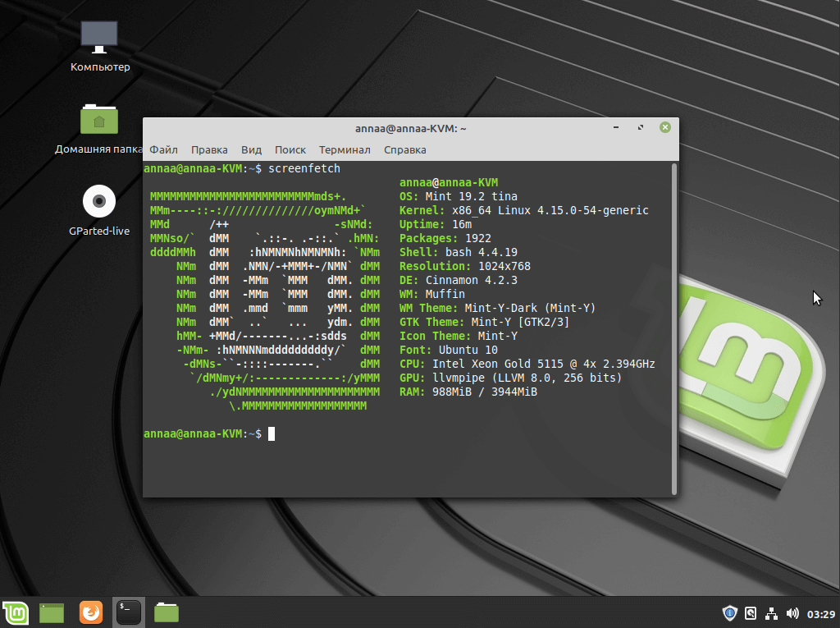This screenshot has width=840, height=628.
Task: Click the Uptime: 16m line
Action: click(x=436, y=224)
